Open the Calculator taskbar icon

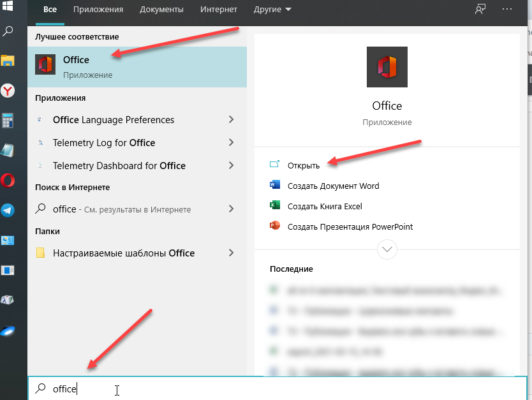coord(8,121)
